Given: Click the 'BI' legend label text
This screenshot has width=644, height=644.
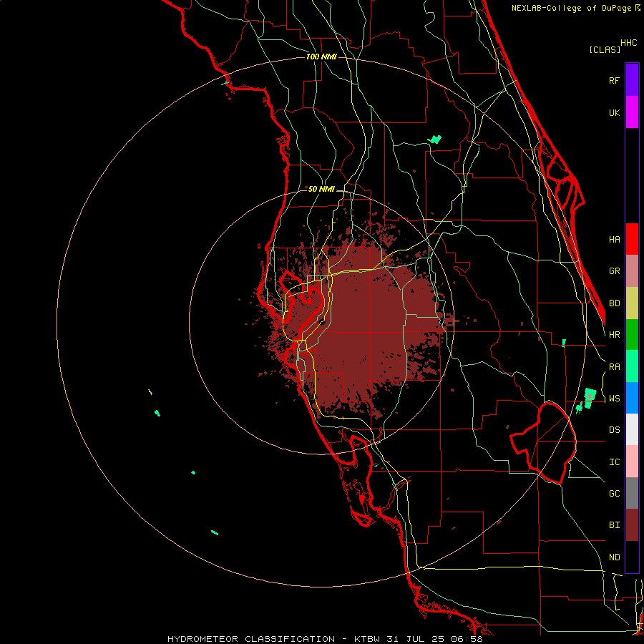Looking at the screenshot, I should (x=614, y=525).
